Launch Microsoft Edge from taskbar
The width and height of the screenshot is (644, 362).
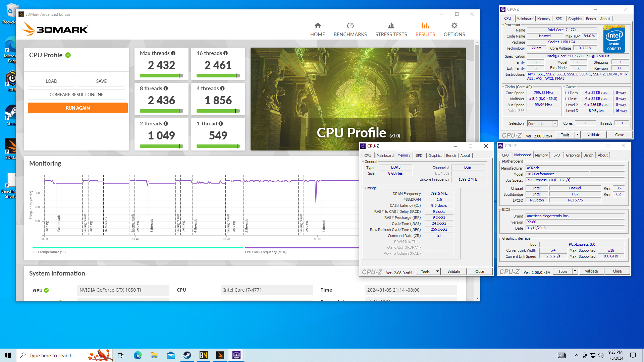click(x=138, y=355)
